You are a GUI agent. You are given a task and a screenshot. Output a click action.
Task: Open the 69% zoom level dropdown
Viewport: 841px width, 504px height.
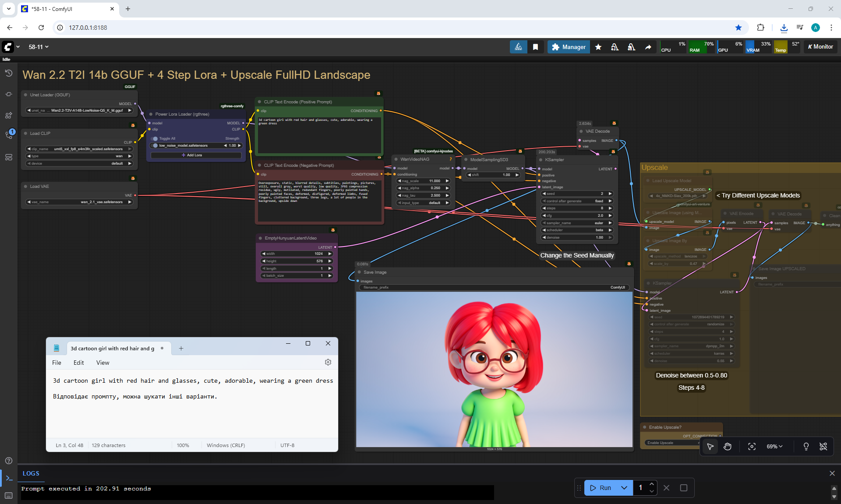click(774, 446)
